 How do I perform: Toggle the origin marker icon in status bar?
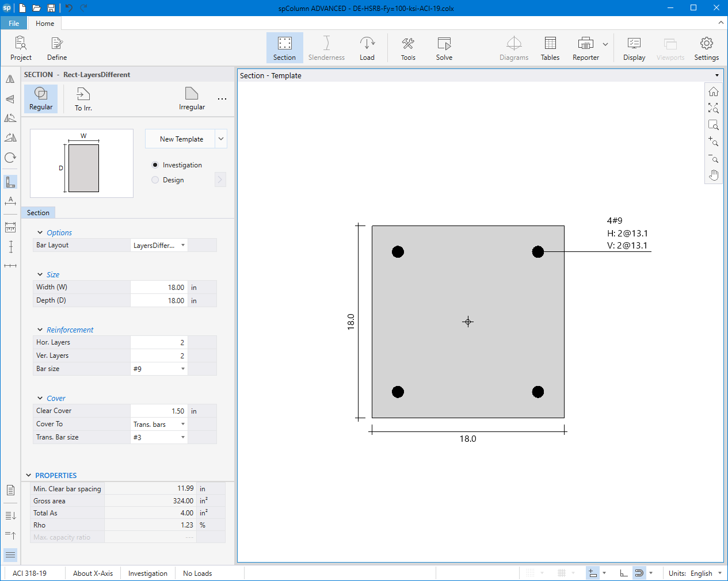point(593,573)
